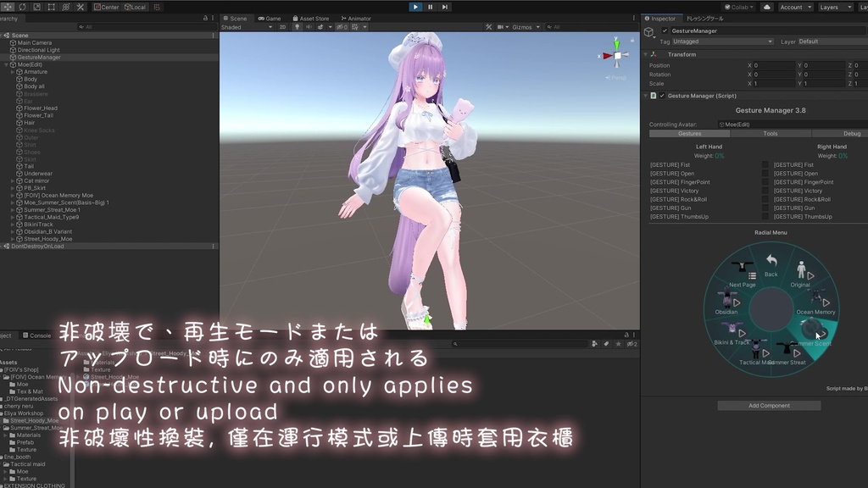
Task: Select the combined Transform tool
Action: [x=65, y=7]
